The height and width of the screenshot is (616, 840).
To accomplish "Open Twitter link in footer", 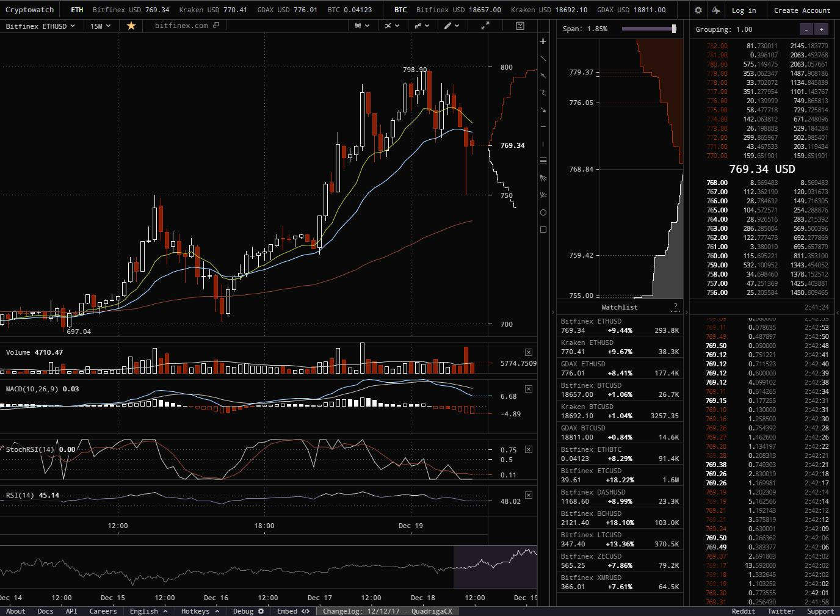I will (781, 611).
